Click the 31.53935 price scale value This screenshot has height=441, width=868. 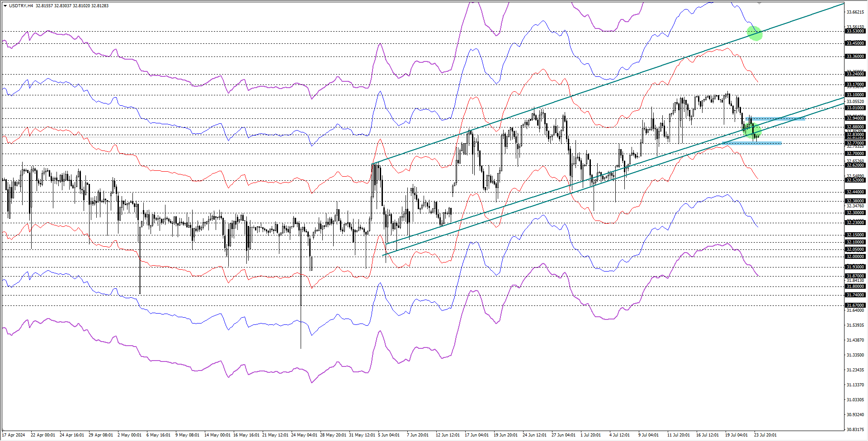pos(855,325)
